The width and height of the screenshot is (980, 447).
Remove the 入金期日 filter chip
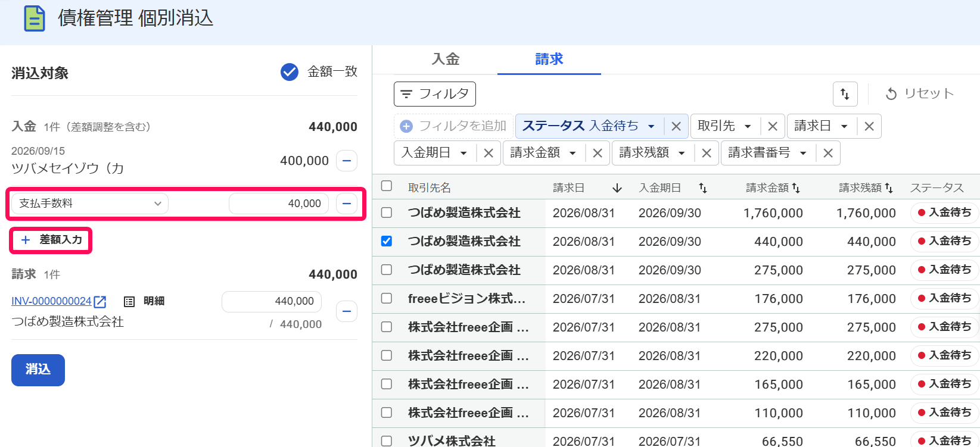tap(489, 153)
